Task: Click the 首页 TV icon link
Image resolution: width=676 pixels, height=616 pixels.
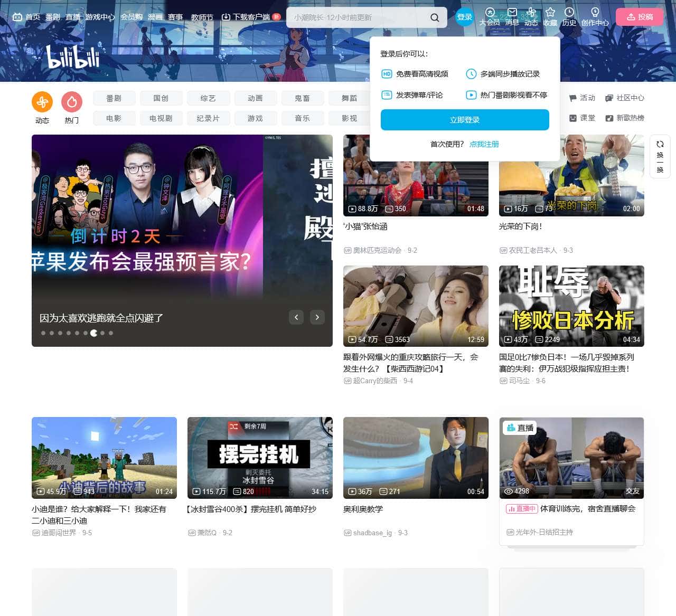Action: 26,17
